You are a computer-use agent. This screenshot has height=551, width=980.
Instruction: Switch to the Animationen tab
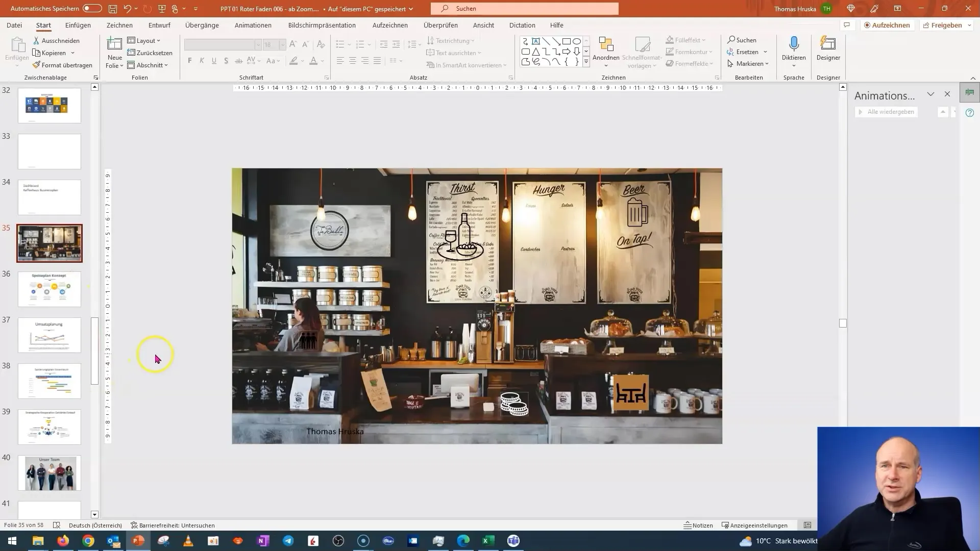(253, 25)
